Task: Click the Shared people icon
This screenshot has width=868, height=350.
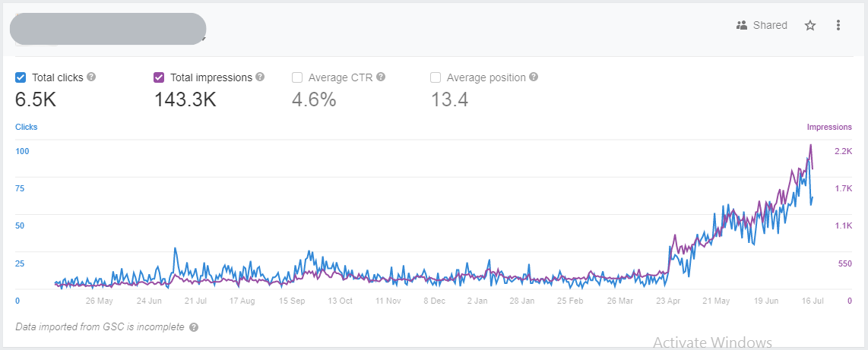Action: click(742, 26)
